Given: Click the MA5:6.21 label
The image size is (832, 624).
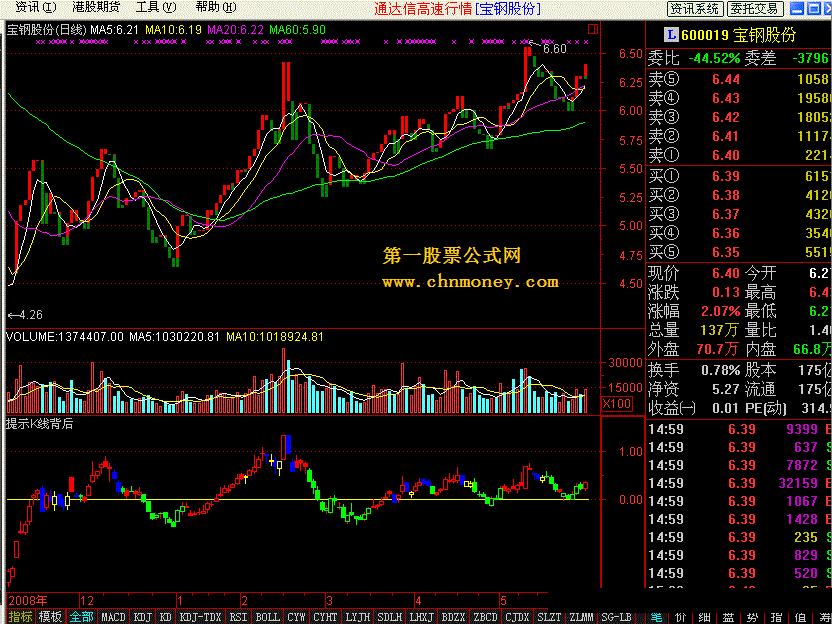Looking at the screenshot, I should tap(114, 30).
